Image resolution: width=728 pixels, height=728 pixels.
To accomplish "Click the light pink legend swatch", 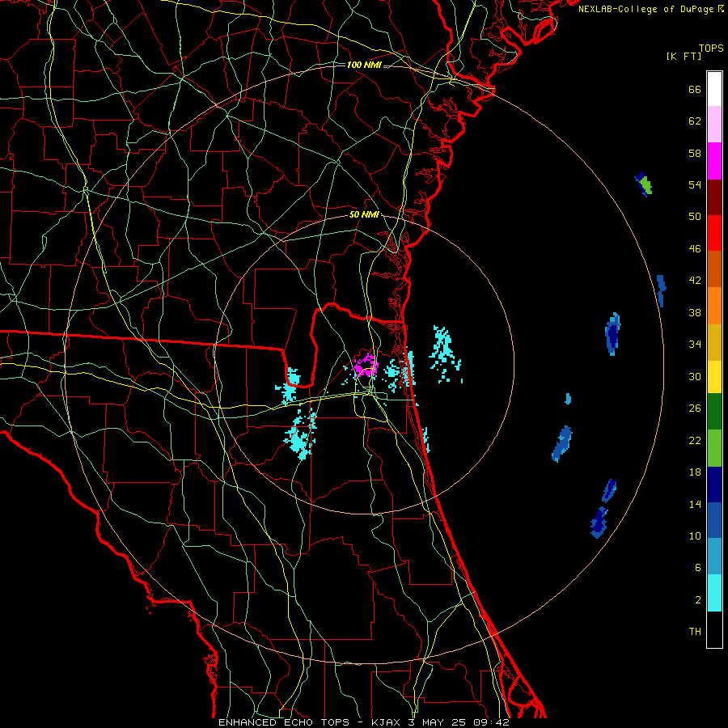I will [714, 125].
